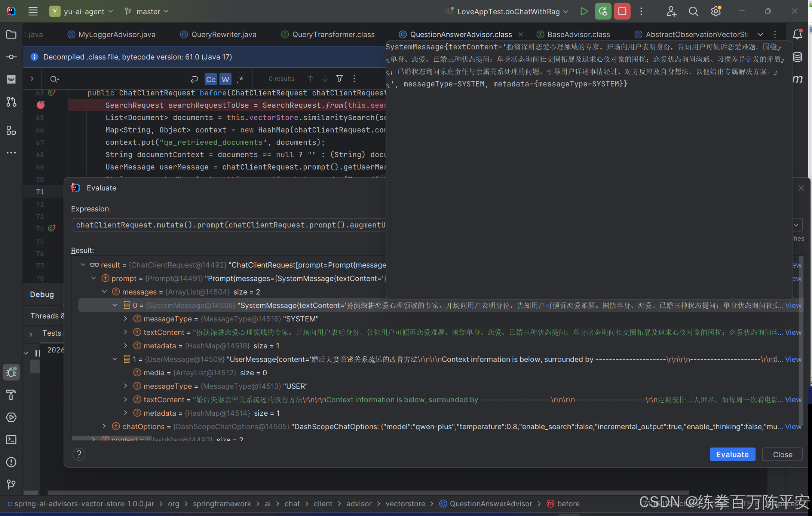The width and height of the screenshot is (812, 516).
Task: Click the Run green play icon
Action: pos(583,11)
